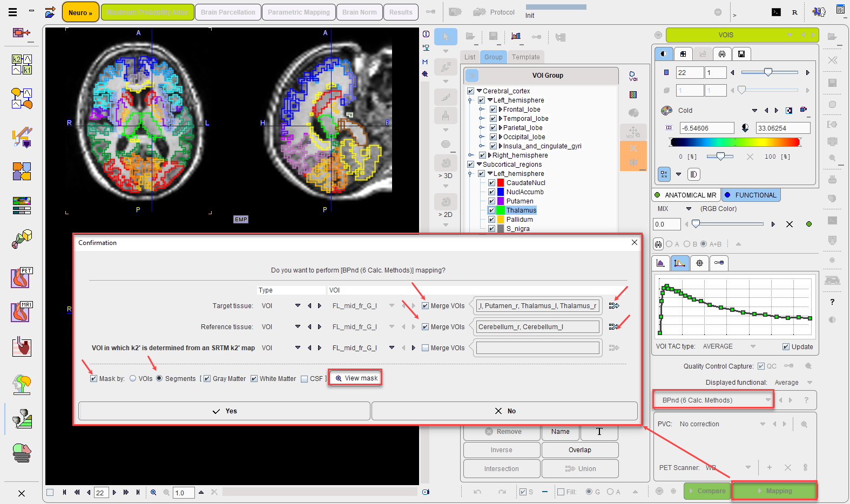
Task: Select the ANATOMICAL MR image tab
Action: (686, 195)
